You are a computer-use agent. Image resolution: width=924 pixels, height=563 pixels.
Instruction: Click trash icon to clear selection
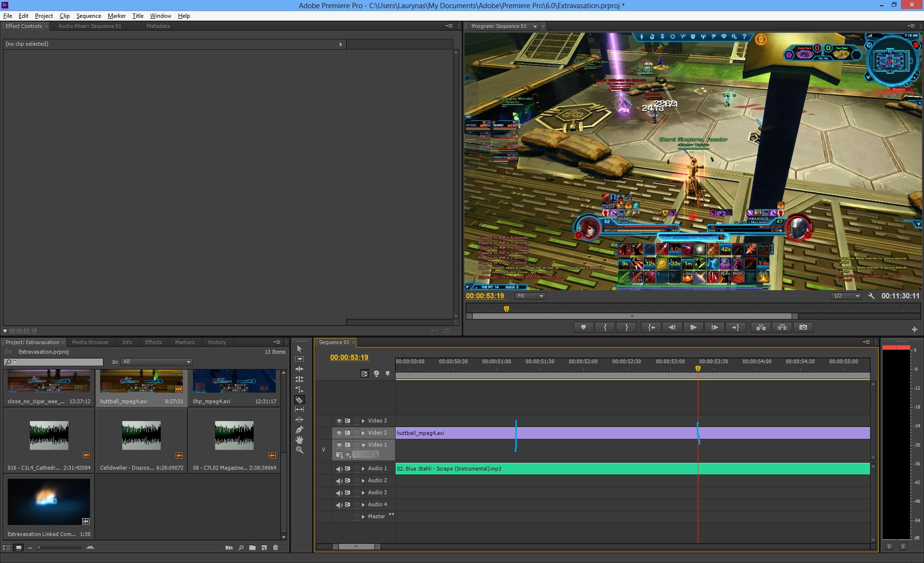click(x=275, y=548)
